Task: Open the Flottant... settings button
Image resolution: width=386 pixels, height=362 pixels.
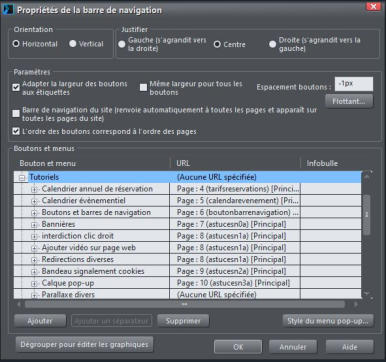Action: coord(349,101)
